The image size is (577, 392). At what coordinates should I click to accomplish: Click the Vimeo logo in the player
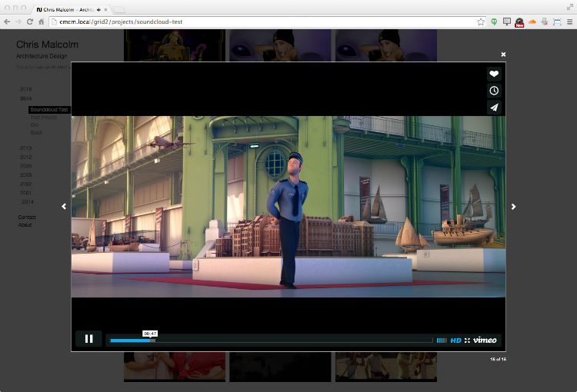click(485, 340)
